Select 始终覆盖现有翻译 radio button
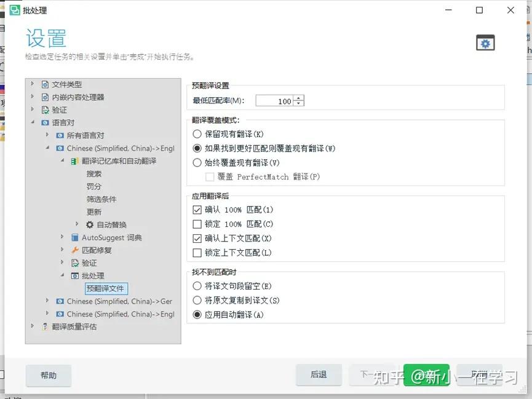The image size is (532, 399). point(197,163)
